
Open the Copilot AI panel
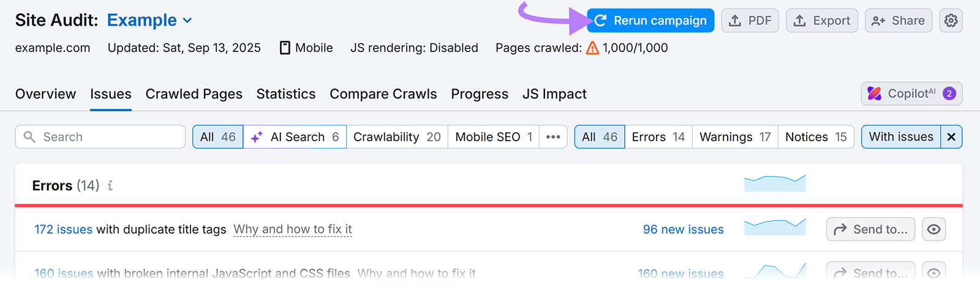(x=911, y=94)
